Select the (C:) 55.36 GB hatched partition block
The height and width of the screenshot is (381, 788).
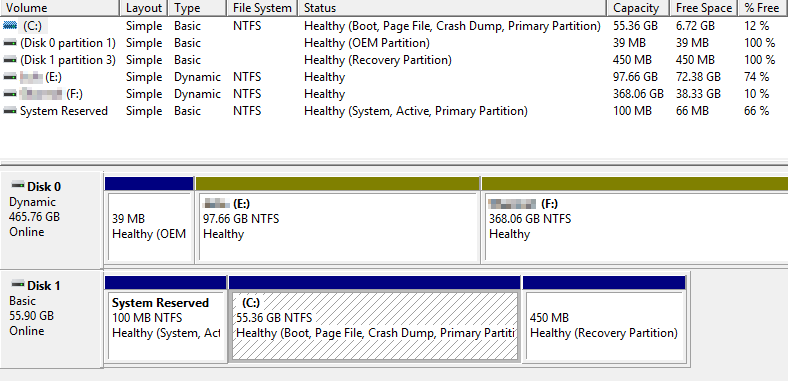(x=374, y=318)
